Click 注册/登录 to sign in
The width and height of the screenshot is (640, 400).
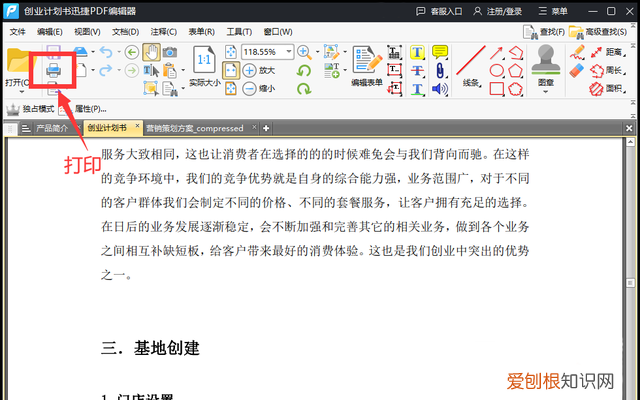(x=498, y=11)
